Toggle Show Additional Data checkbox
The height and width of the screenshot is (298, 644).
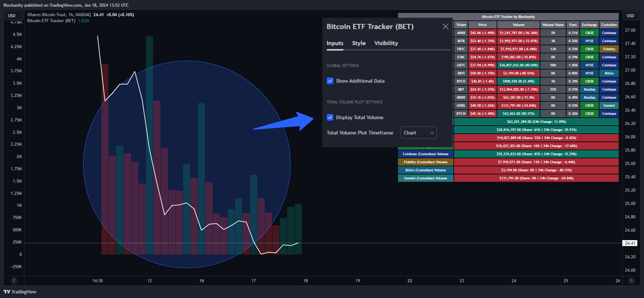click(x=330, y=81)
